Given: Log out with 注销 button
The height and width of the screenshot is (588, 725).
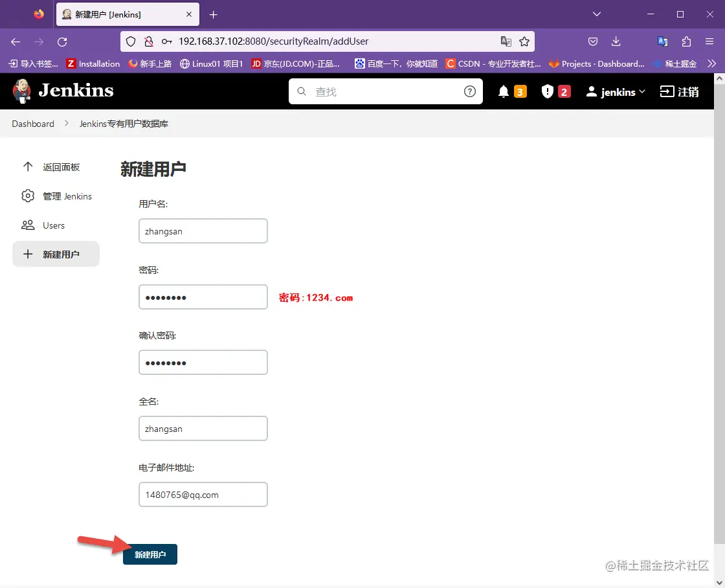Looking at the screenshot, I should (x=679, y=92).
